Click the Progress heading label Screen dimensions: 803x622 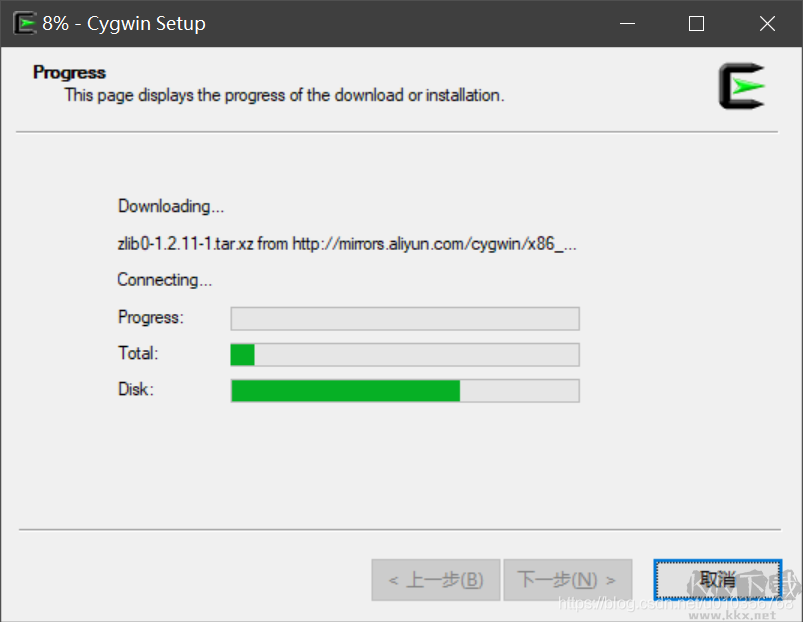[x=68, y=72]
